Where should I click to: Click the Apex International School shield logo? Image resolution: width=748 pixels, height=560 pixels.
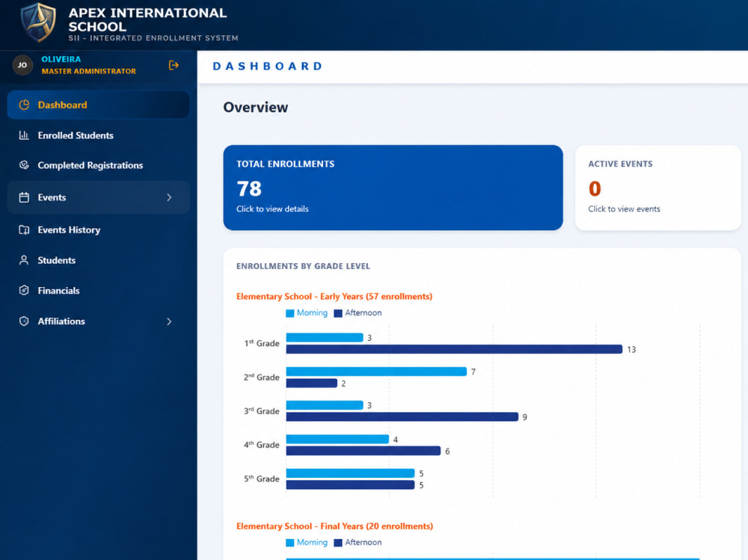tap(38, 22)
